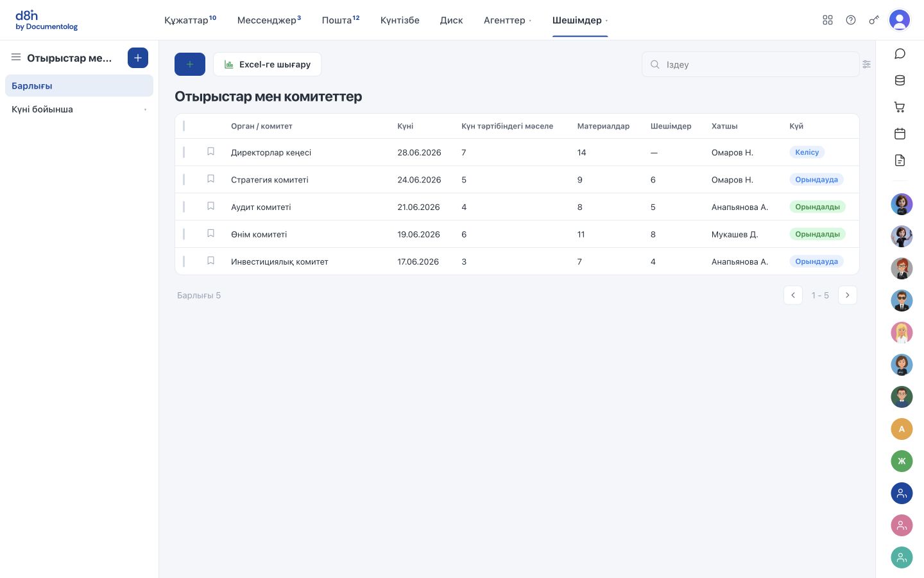
Task: Open the Агенттер dropdown menu
Action: [507, 20]
